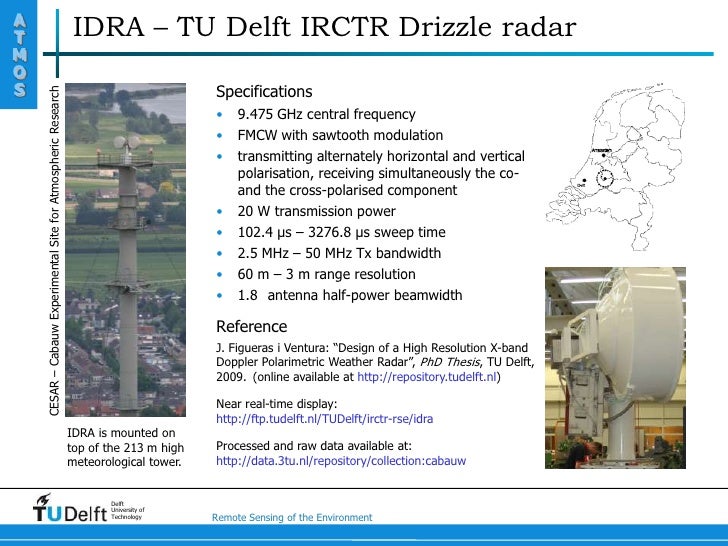
Task: Click '9.475 GHz central frequency' bullet
Action: click(326, 114)
